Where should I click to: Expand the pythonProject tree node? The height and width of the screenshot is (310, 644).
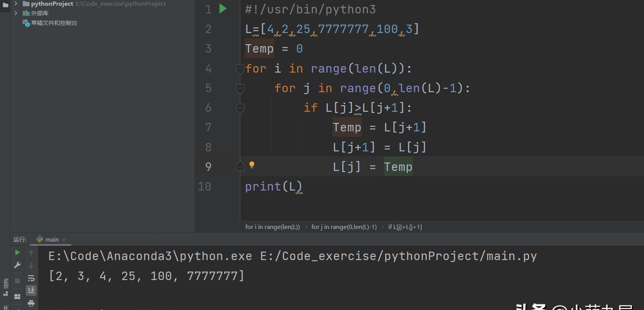tap(16, 3)
